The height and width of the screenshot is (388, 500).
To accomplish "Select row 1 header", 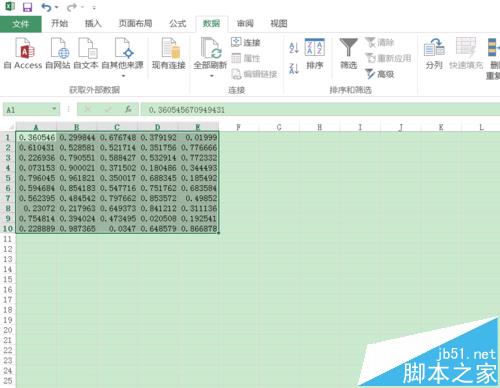I will coord(8,137).
